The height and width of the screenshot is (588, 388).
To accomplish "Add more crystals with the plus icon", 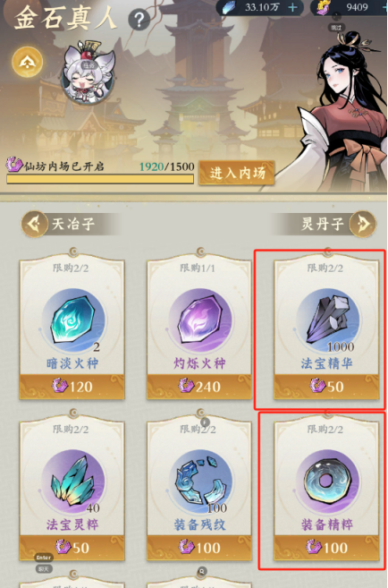I will (292, 7).
